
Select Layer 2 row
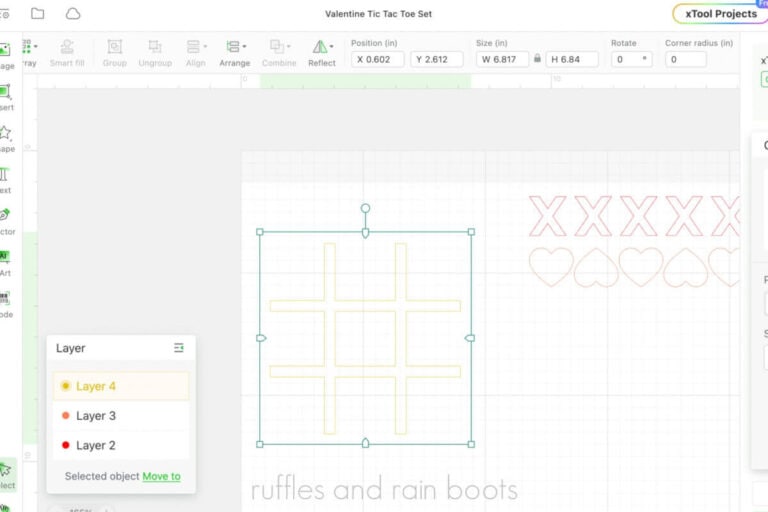121,445
